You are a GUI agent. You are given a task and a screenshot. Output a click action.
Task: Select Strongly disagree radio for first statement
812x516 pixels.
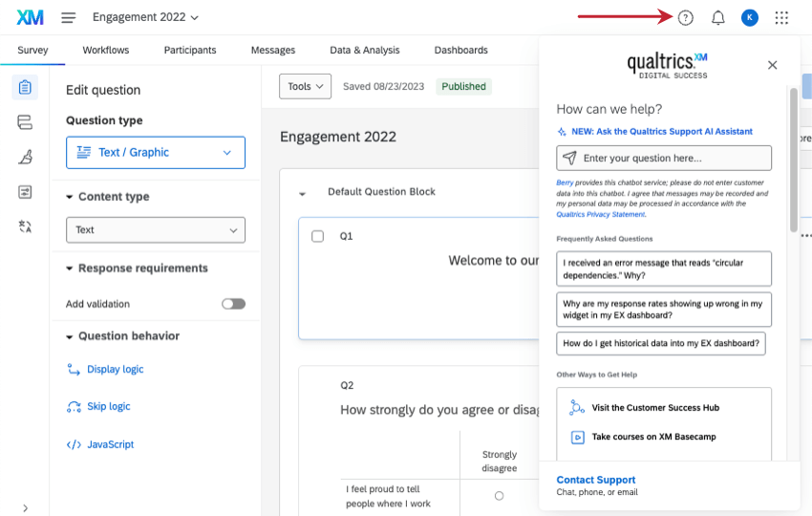click(499, 496)
